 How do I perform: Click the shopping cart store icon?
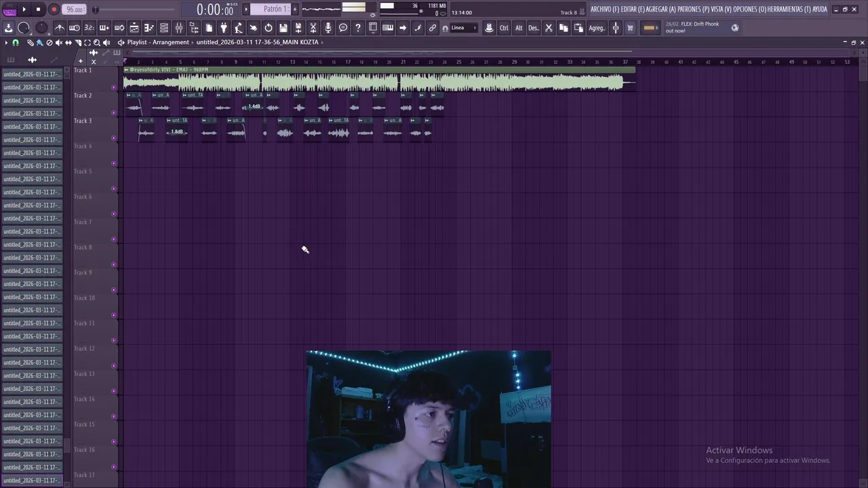(630, 28)
